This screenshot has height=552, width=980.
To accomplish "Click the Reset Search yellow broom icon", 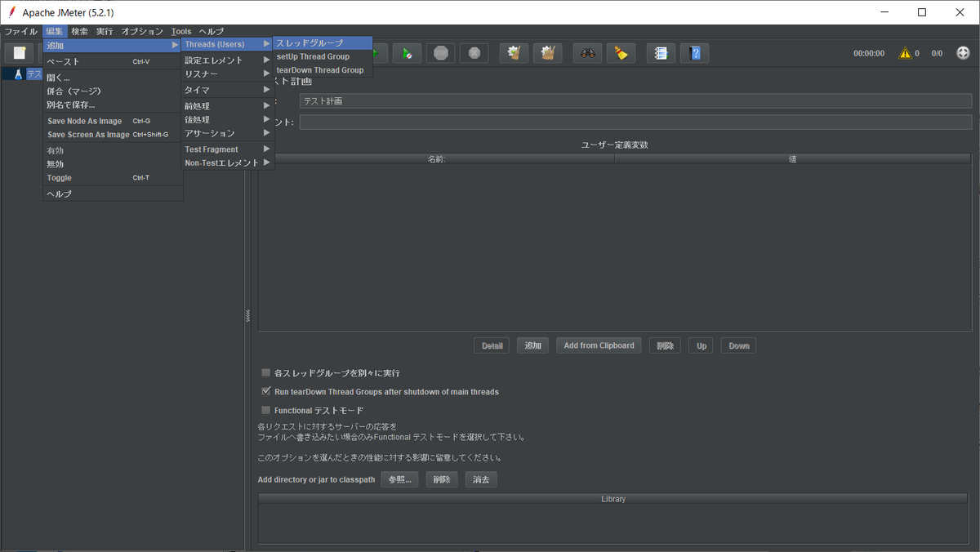I will coord(621,53).
